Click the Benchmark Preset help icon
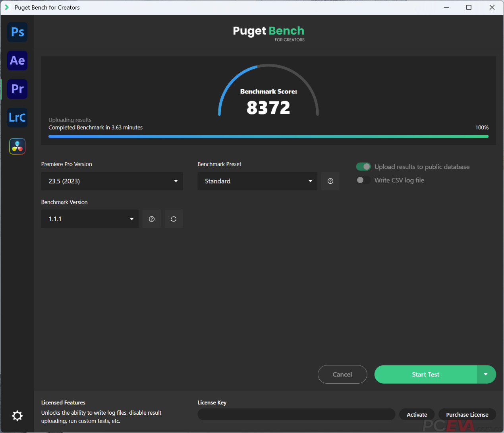Viewport: 504px width, 433px height. pyautogui.click(x=330, y=181)
